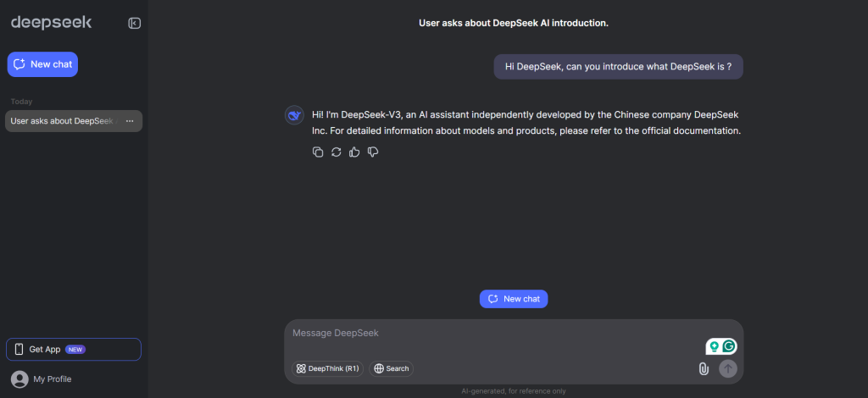This screenshot has height=398, width=868.
Task: Dislike the response with thumbs down
Action: click(373, 152)
